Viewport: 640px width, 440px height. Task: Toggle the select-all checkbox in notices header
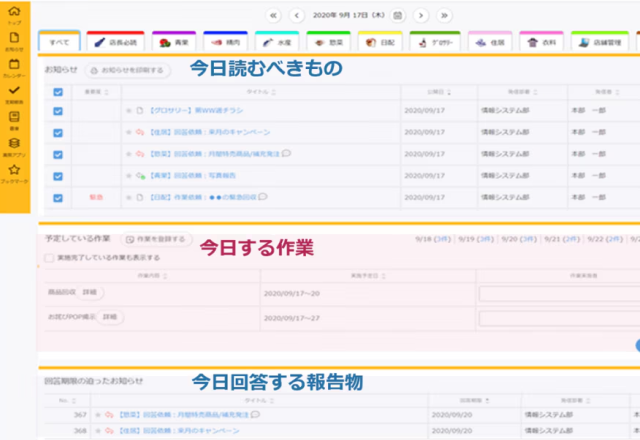(x=57, y=92)
